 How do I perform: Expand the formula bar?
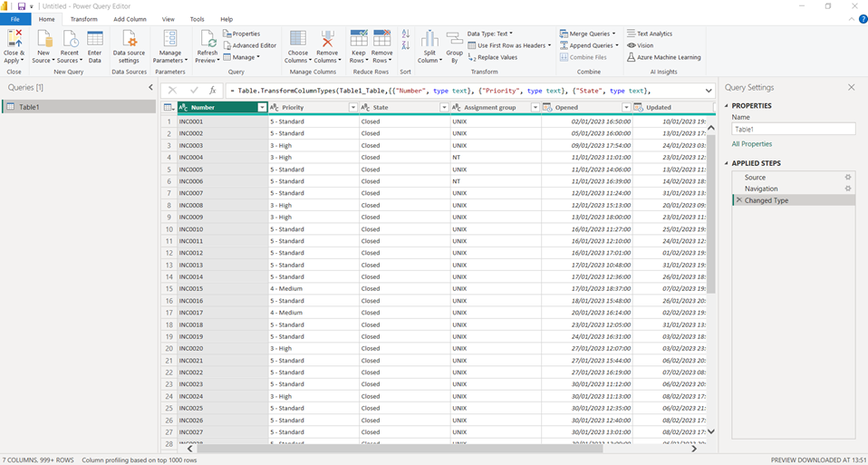(708, 91)
